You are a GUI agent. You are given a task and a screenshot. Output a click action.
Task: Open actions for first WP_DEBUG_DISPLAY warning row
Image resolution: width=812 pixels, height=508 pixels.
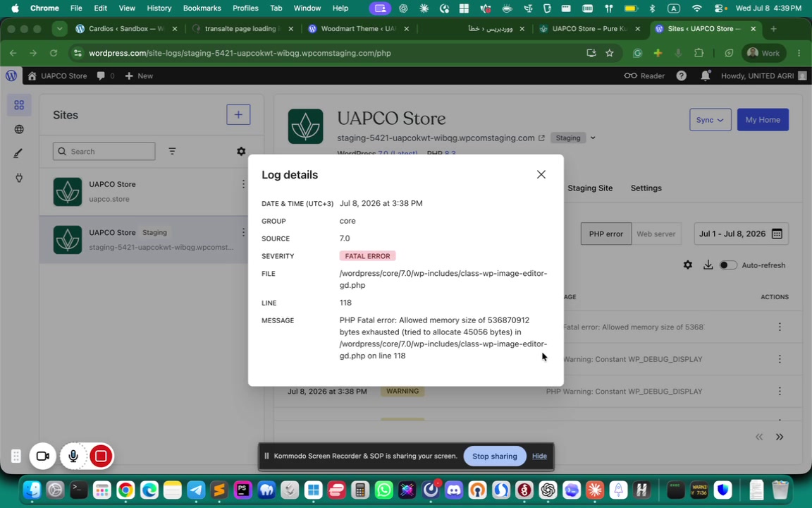coord(780,359)
